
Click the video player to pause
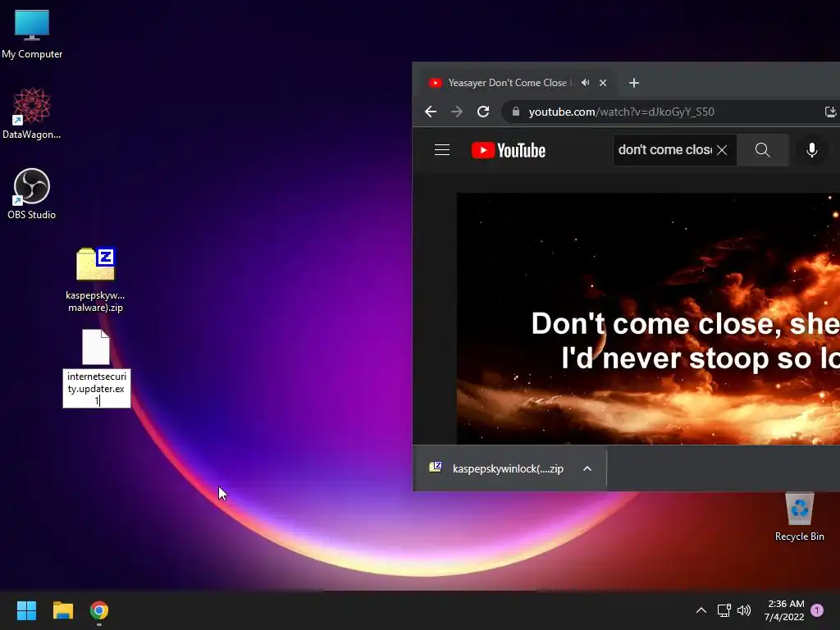click(648, 318)
